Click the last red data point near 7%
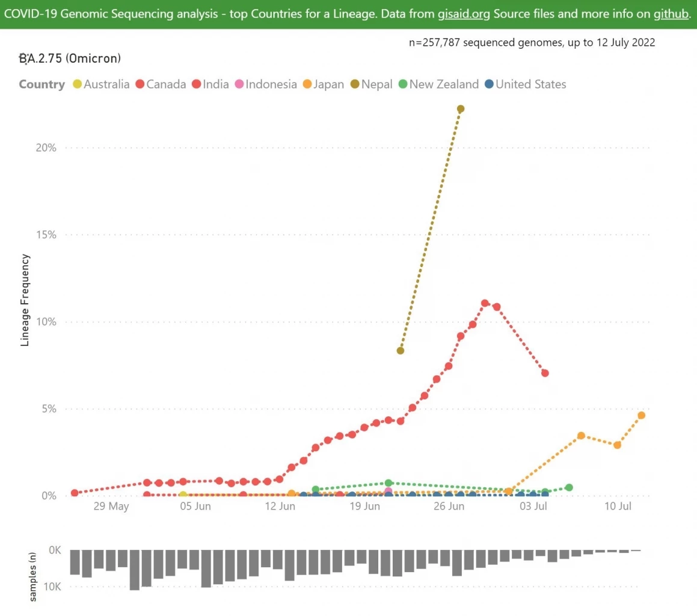 click(545, 373)
